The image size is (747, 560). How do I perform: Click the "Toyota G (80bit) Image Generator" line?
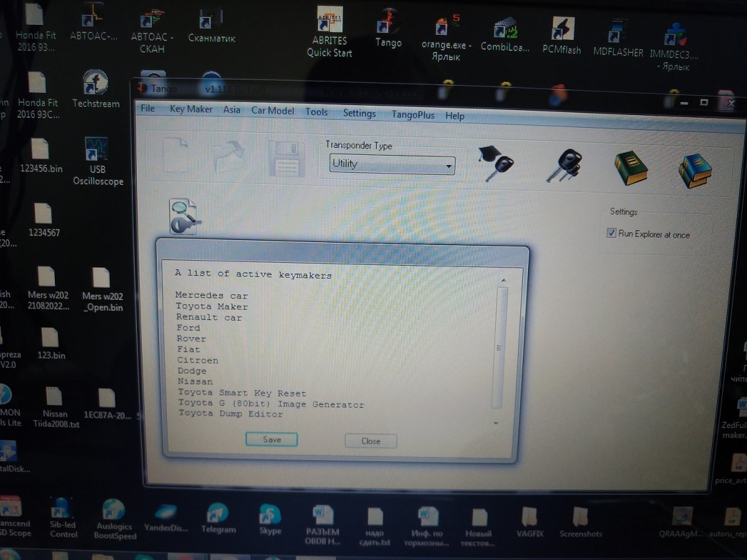point(271,404)
